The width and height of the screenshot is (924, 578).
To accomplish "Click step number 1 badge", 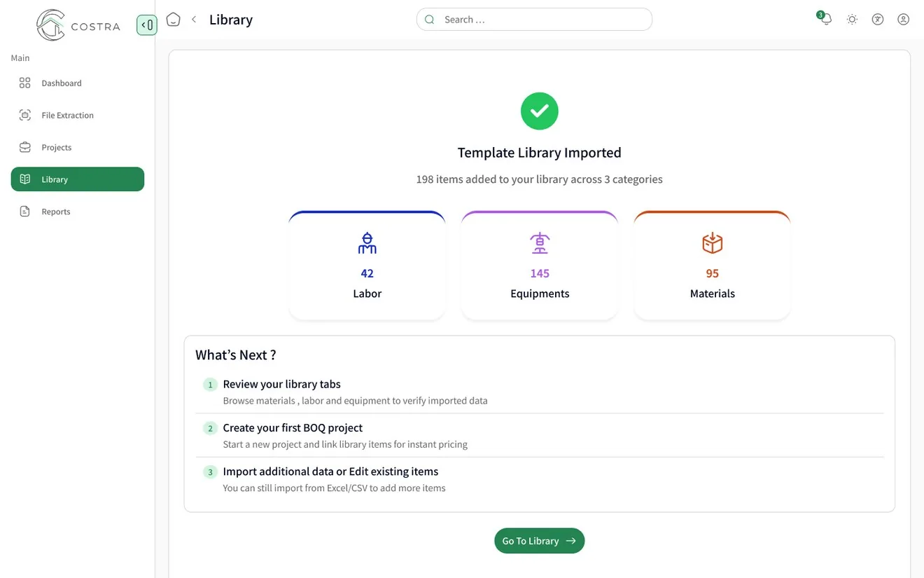I will click(x=210, y=385).
